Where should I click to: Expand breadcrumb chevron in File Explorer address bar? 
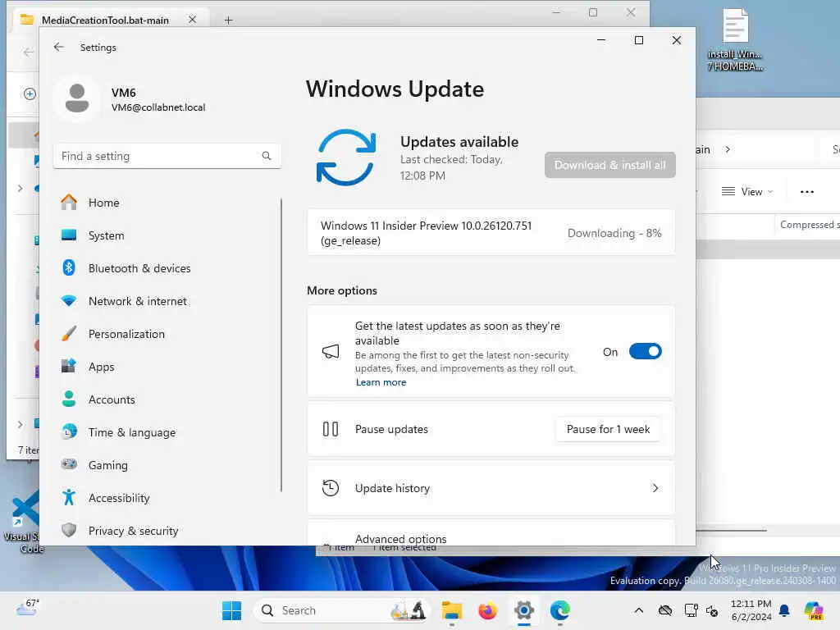click(x=728, y=149)
